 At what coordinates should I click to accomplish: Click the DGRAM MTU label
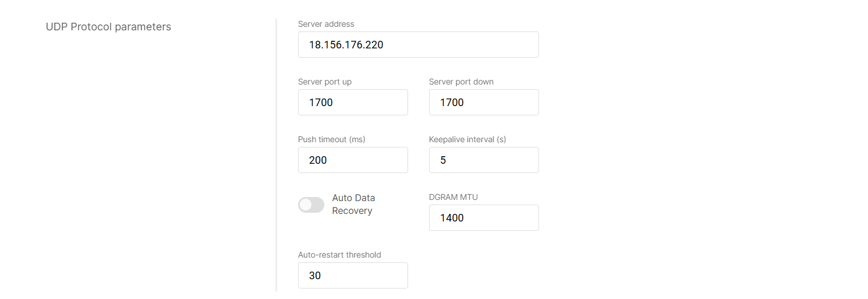pos(453,197)
